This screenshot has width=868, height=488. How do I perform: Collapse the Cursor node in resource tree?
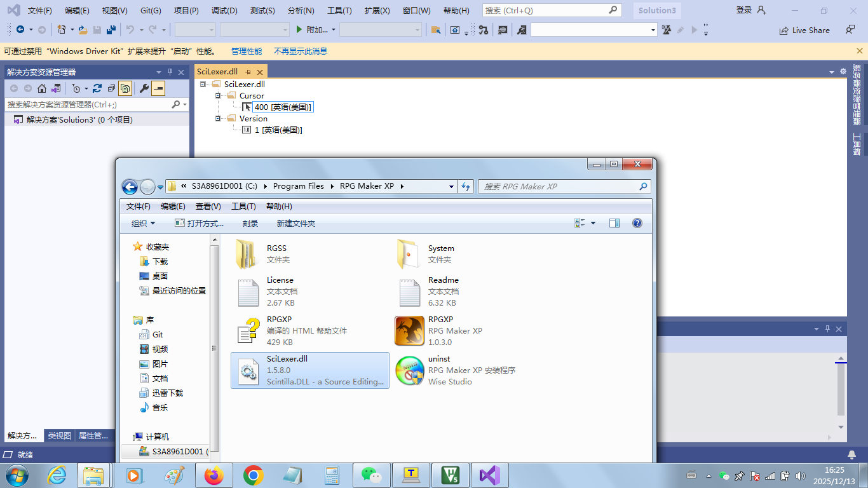pyautogui.click(x=218, y=96)
